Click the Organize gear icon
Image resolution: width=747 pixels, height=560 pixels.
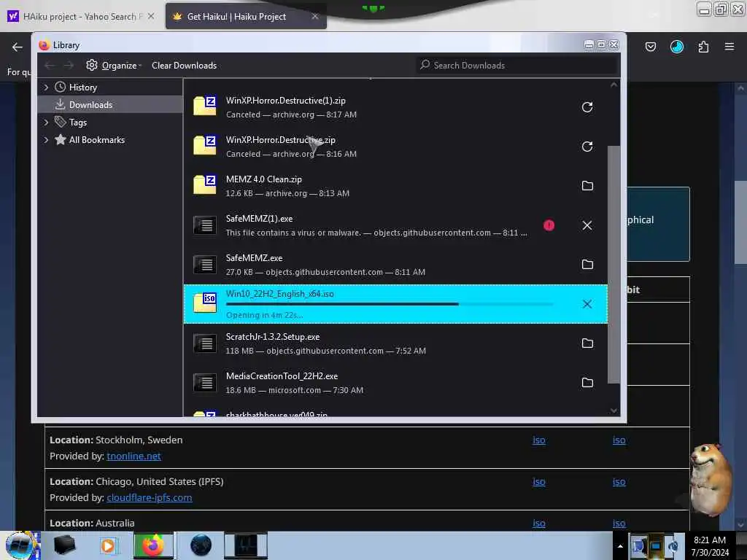pyautogui.click(x=92, y=65)
